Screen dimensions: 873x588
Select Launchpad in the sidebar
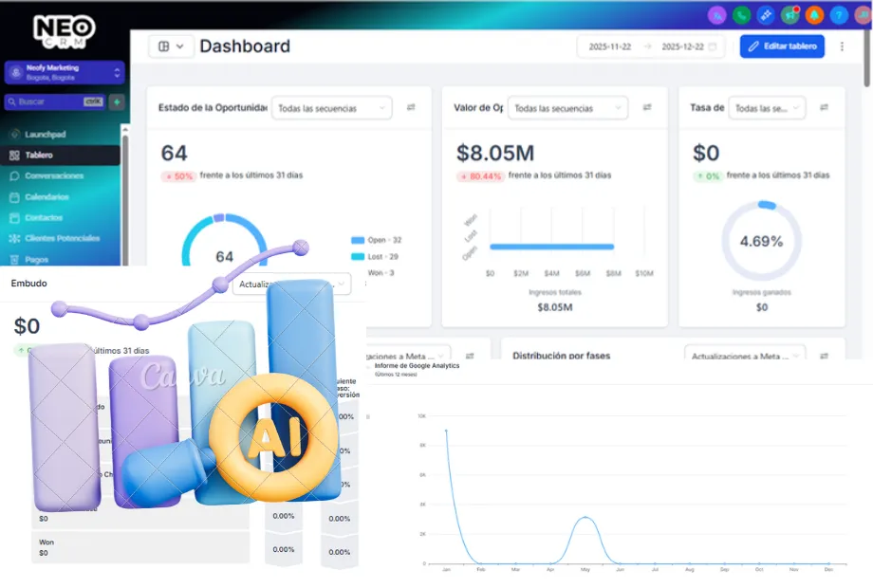tap(60, 134)
